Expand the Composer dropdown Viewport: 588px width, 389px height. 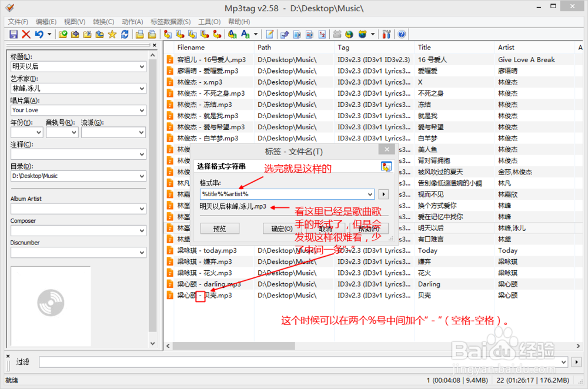click(x=142, y=230)
